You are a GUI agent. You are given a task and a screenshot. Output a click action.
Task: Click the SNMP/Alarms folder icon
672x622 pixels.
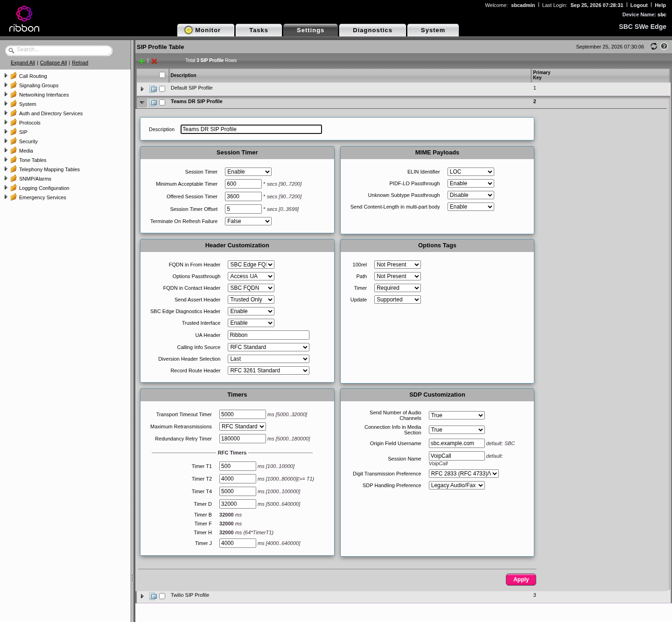pos(14,178)
